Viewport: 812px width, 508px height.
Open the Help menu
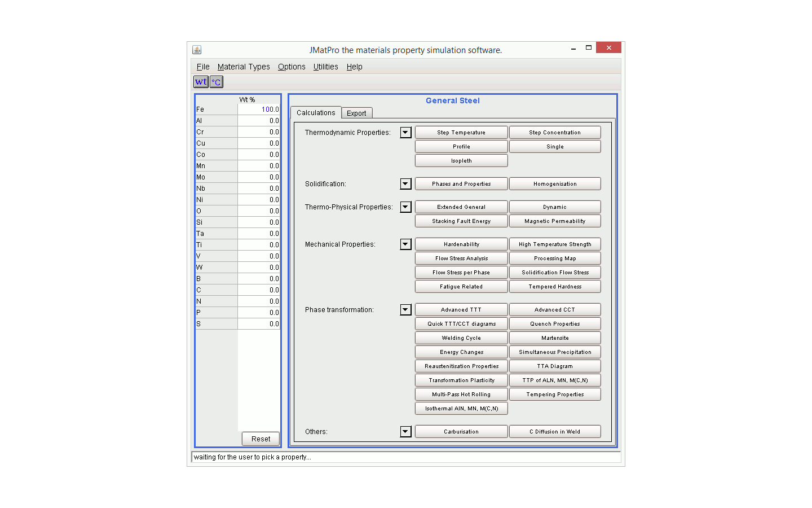(354, 67)
